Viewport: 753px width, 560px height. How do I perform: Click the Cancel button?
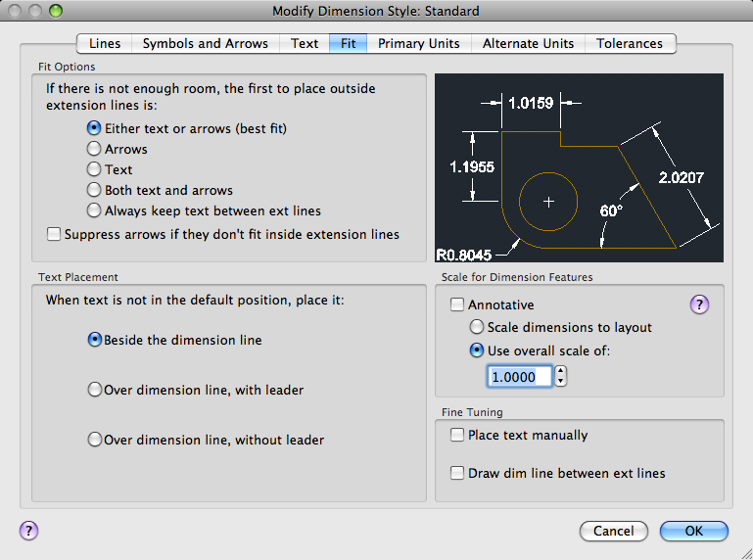point(614,531)
